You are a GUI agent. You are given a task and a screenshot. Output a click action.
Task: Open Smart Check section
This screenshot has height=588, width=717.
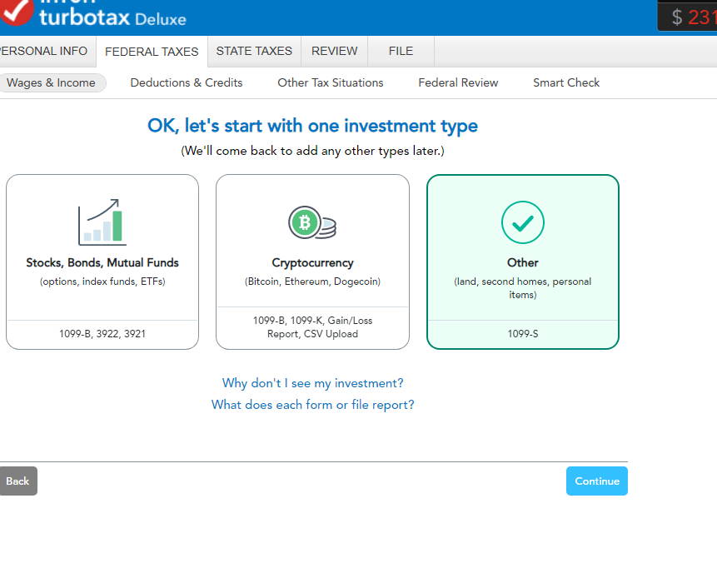pos(566,82)
